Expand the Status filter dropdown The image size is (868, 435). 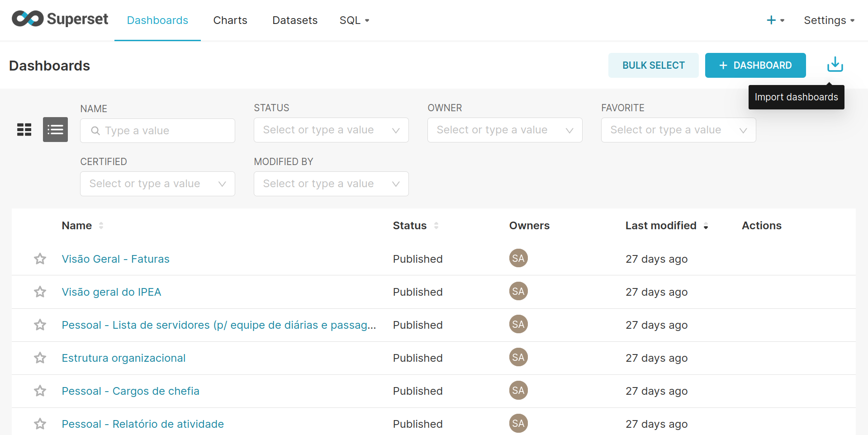331,130
